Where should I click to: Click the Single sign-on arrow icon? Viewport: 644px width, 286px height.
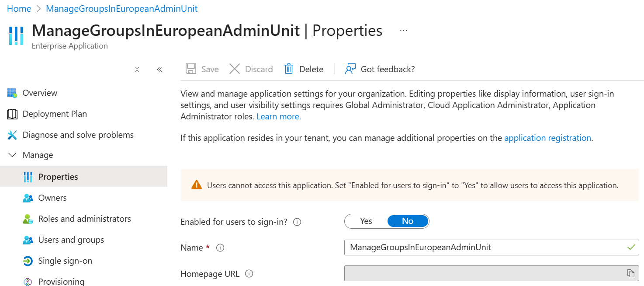coord(28,261)
